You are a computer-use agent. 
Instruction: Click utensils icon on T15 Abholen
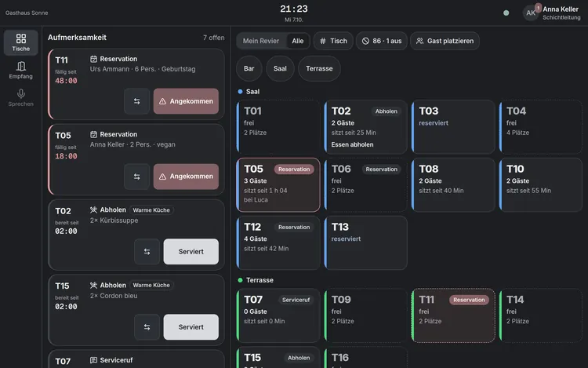[93, 285]
